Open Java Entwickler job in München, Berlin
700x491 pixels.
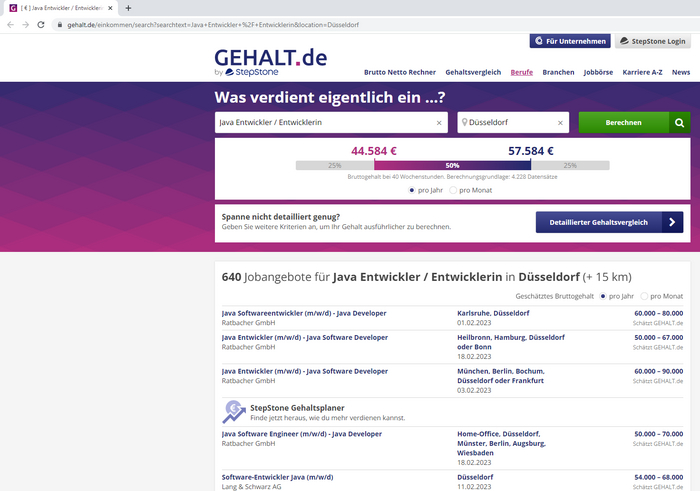coord(305,371)
